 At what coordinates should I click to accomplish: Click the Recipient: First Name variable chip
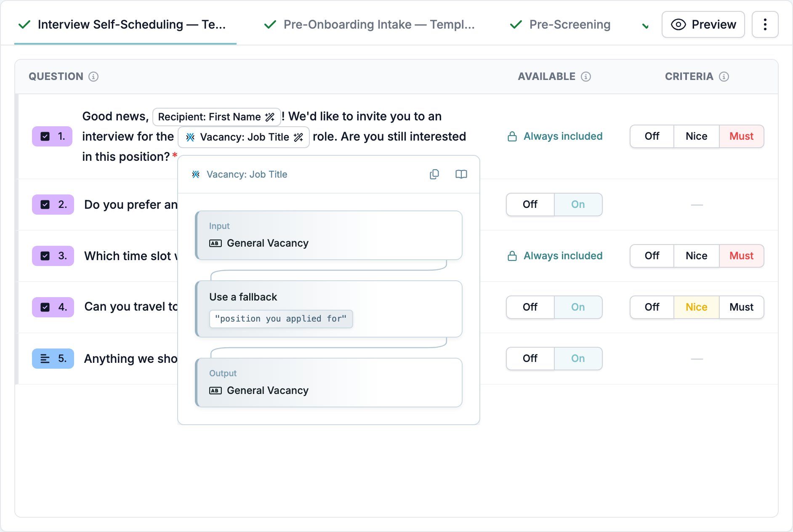[x=216, y=117]
